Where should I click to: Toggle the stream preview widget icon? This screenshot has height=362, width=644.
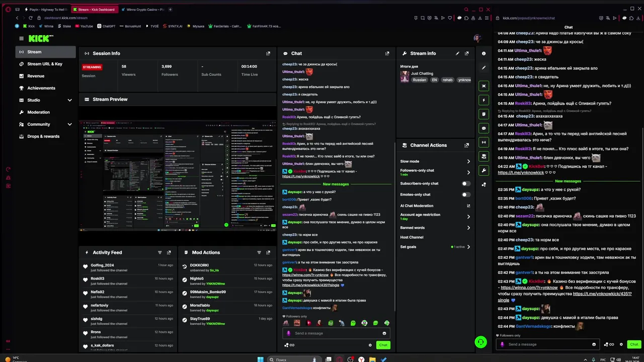[x=484, y=86]
